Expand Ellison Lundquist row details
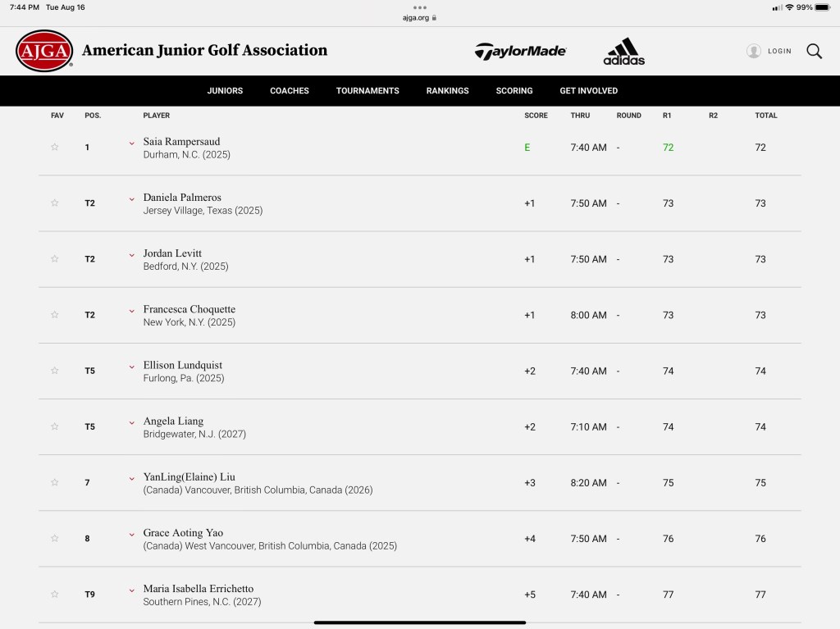 [x=131, y=367]
